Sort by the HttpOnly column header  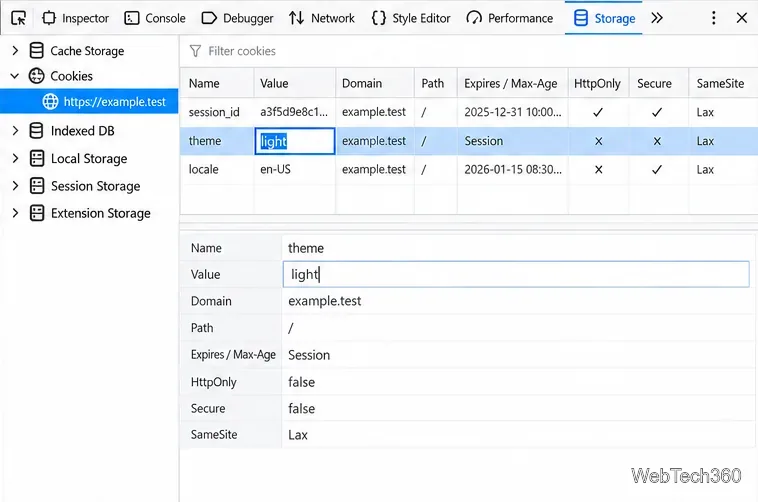pos(598,83)
